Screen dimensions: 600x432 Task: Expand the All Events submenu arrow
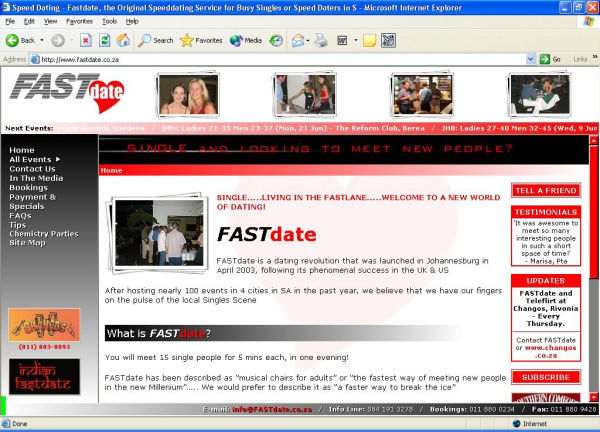pos(58,159)
